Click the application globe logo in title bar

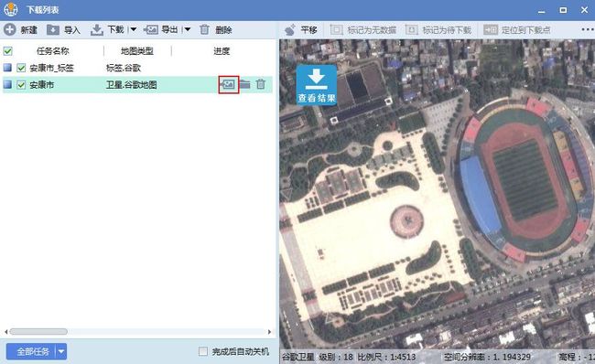pos(11,9)
